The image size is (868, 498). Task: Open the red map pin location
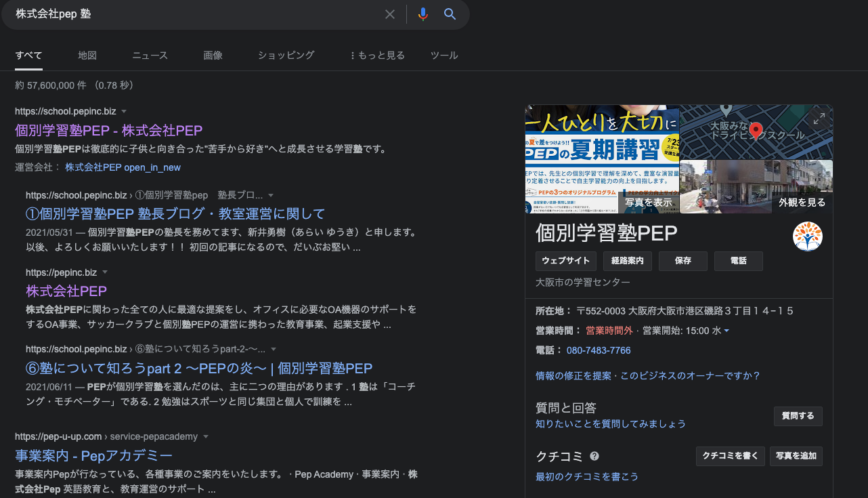(756, 131)
